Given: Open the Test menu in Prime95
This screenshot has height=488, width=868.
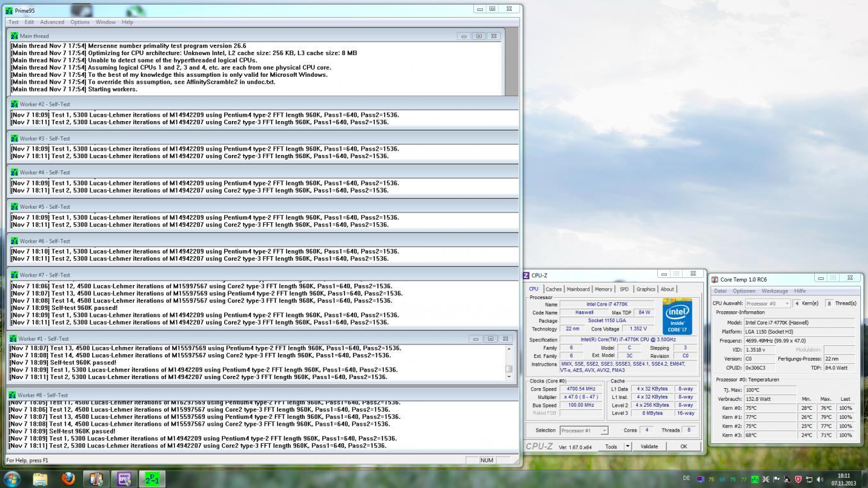Looking at the screenshot, I should tap(13, 22).
